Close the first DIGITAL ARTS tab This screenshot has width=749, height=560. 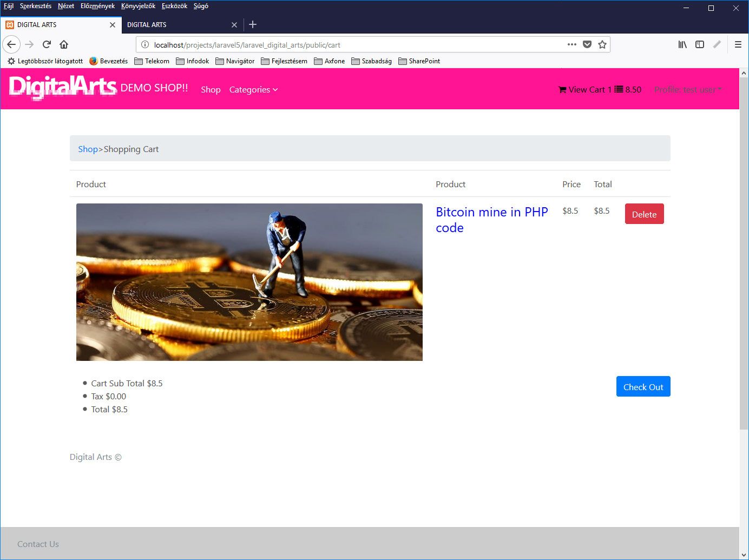tap(113, 25)
